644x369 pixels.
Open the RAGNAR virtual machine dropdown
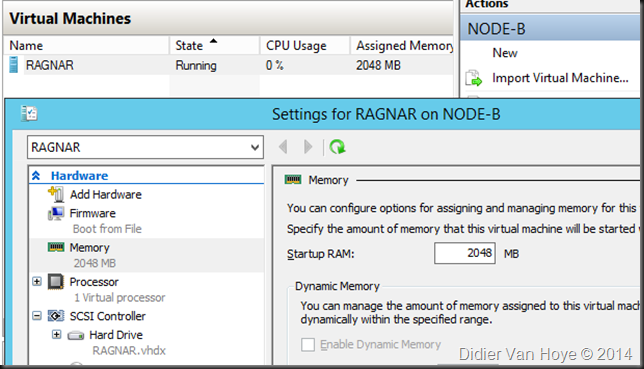tap(145, 147)
